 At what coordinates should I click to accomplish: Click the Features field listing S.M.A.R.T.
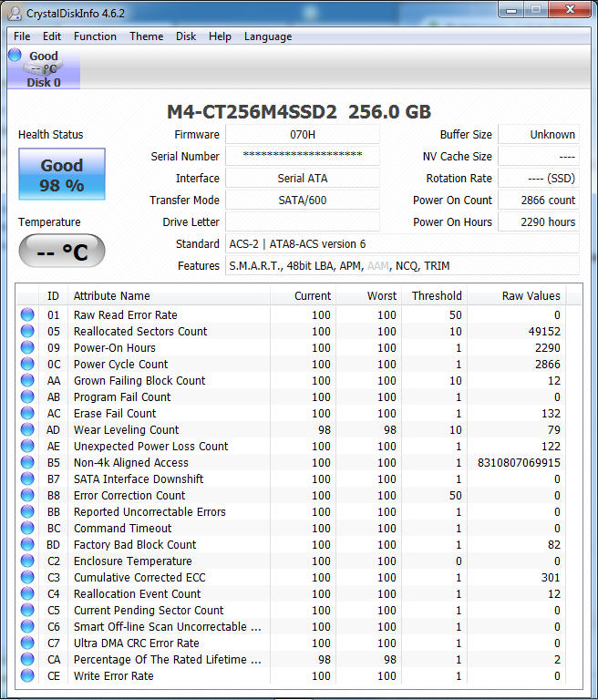coord(402,265)
